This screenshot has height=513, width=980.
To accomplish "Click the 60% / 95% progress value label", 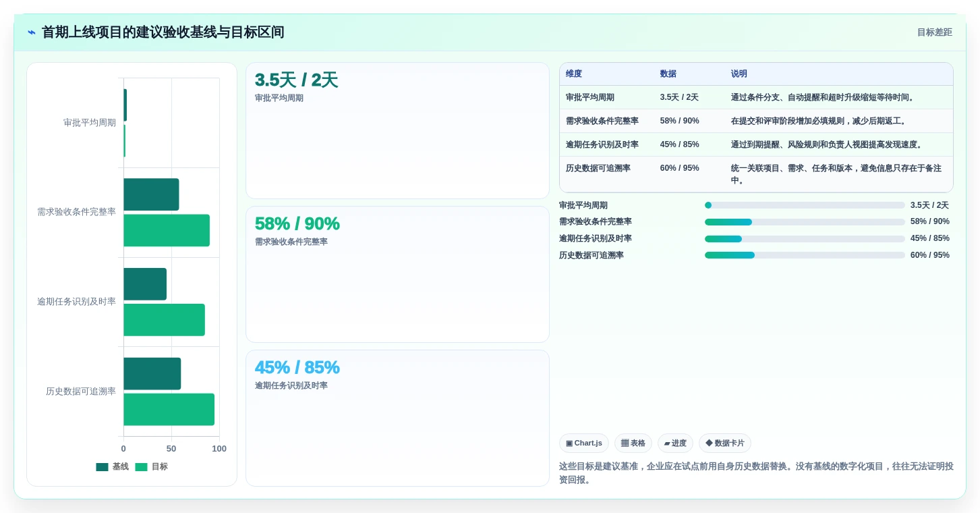I will (930, 255).
